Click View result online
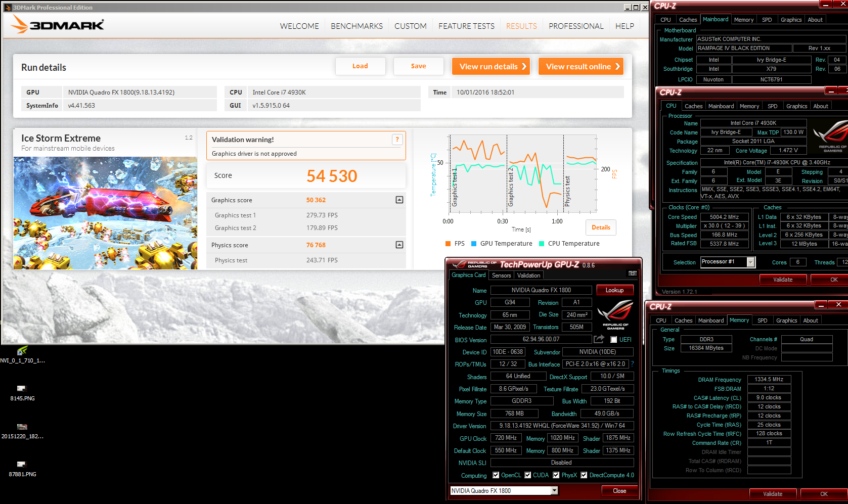This screenshot has width=848, height=504. tap(581, 66)
